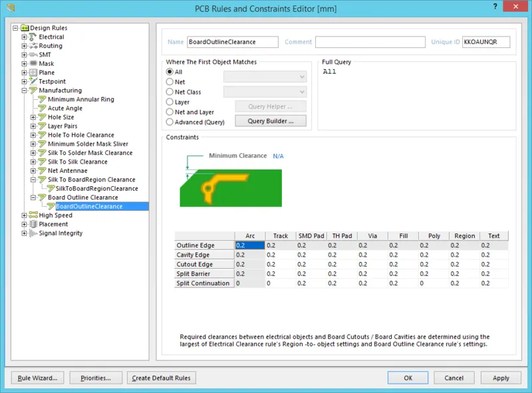Click the Minimum Annular Ring rule icon

pyautogui.click(x=42, y=99)
